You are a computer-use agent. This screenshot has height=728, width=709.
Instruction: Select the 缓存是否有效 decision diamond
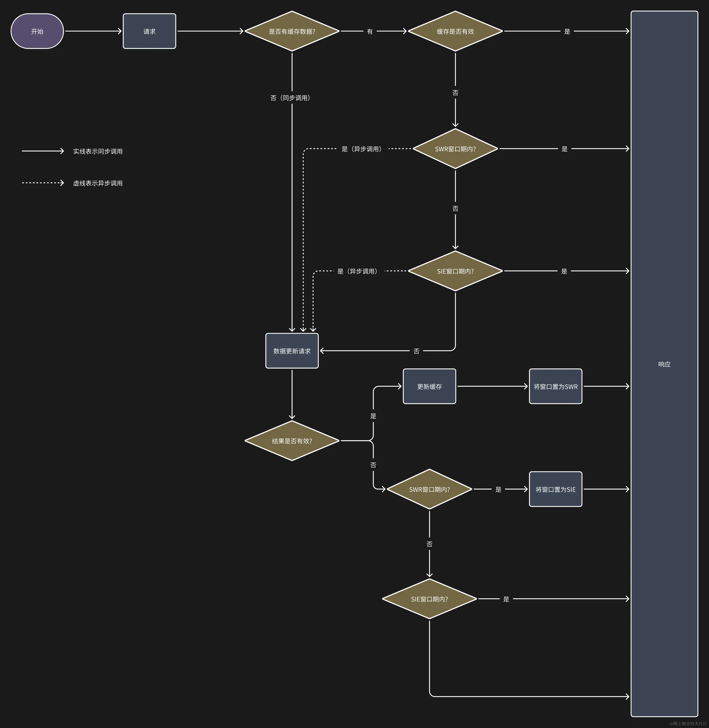455,31
